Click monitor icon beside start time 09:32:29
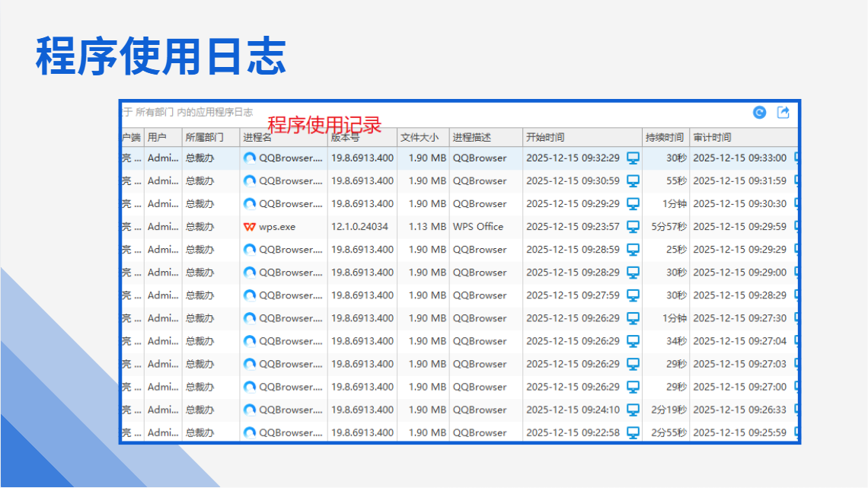The image size is (868, 488). [x=633, y=158]
